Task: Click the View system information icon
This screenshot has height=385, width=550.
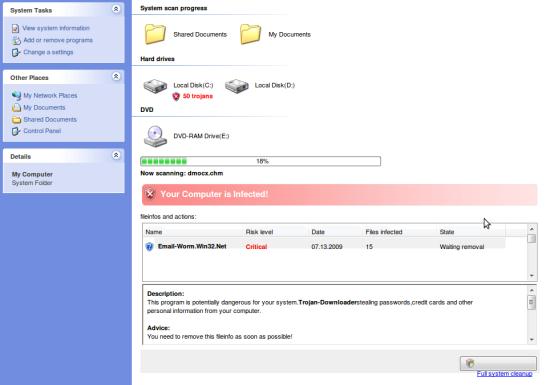Action: [15, 28]
